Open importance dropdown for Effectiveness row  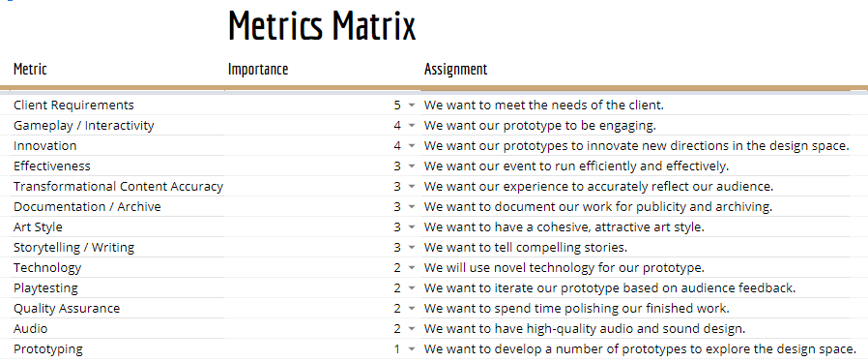412,166
